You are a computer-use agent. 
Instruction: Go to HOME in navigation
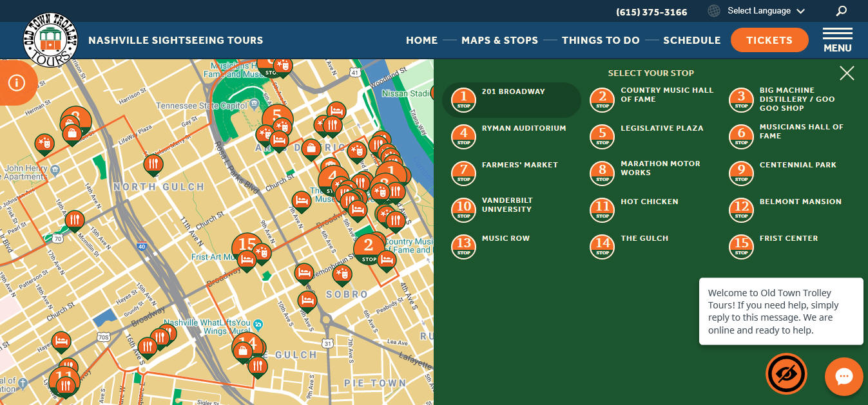(x=421, y=40)
